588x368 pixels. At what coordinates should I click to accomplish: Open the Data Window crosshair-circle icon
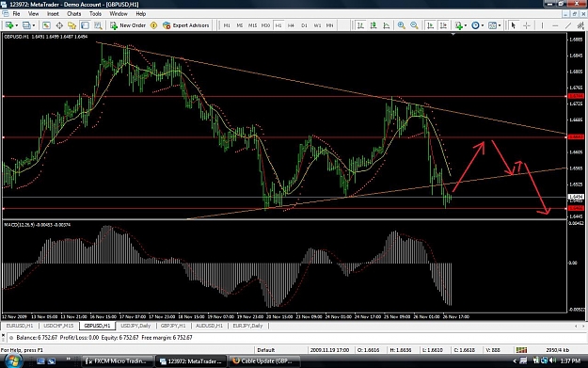[59, 25]
